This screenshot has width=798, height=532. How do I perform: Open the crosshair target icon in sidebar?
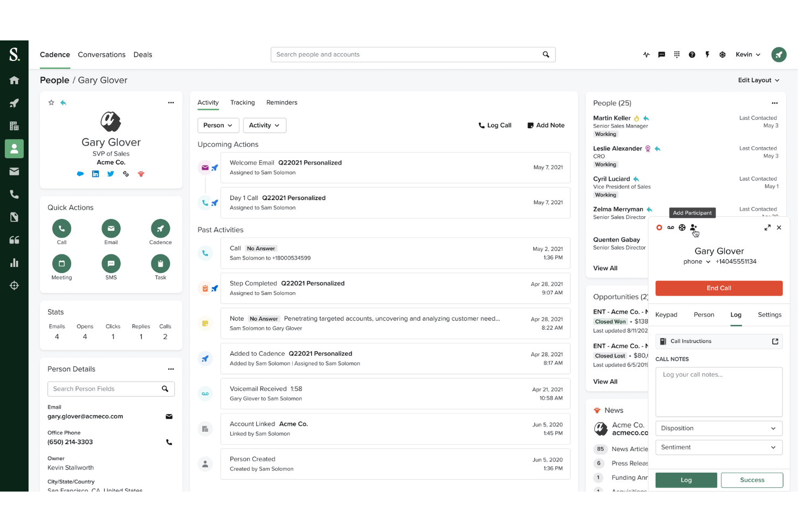click(14, 286)
